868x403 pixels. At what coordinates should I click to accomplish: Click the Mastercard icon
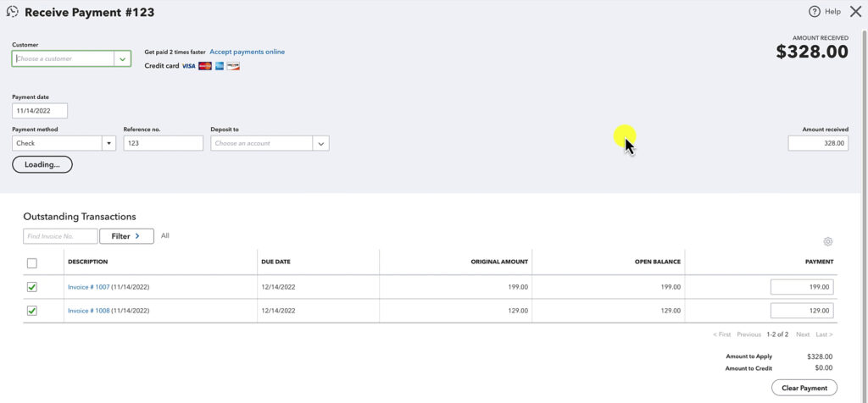(205, 66)
